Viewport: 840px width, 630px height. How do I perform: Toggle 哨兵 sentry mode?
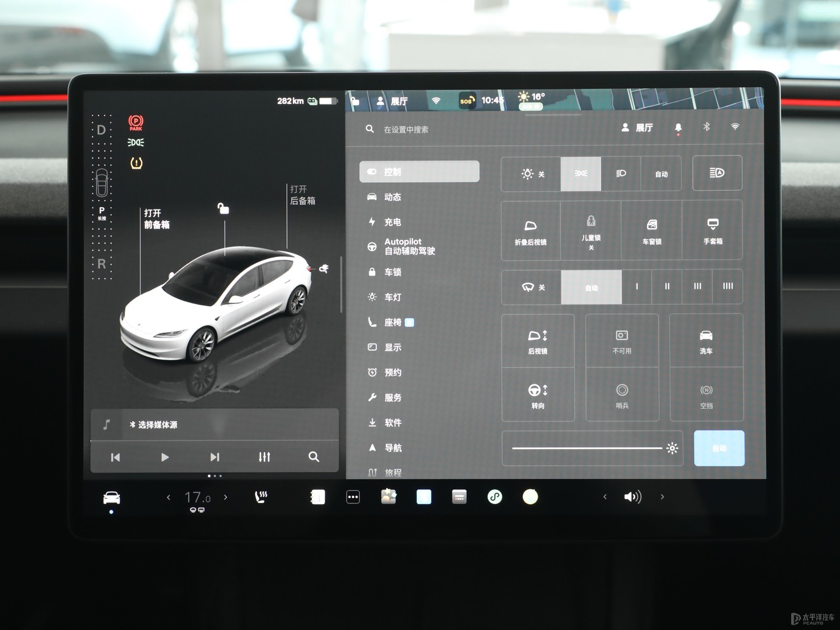[622, 395]
